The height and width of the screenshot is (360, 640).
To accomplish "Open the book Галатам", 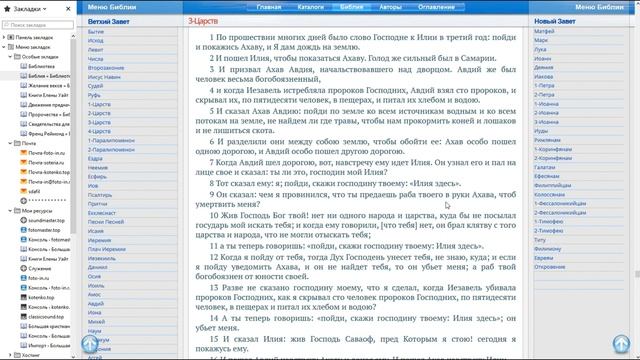I will click(544, 167).
